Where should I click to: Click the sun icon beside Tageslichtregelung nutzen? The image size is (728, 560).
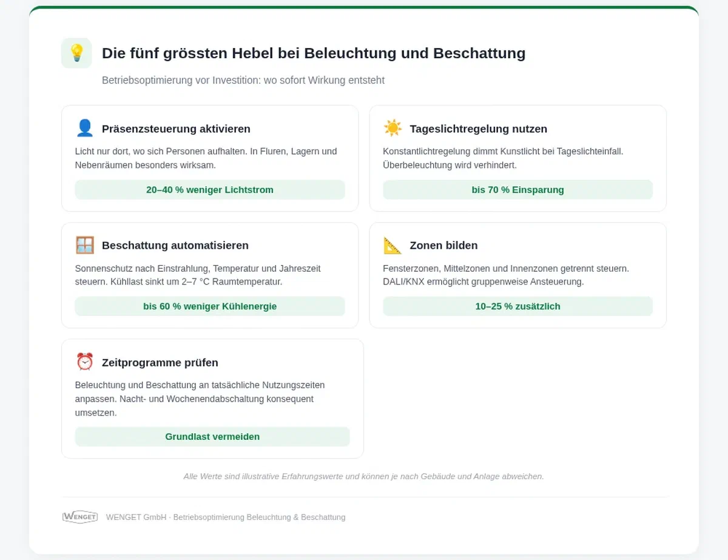click(x=393, y=128)
